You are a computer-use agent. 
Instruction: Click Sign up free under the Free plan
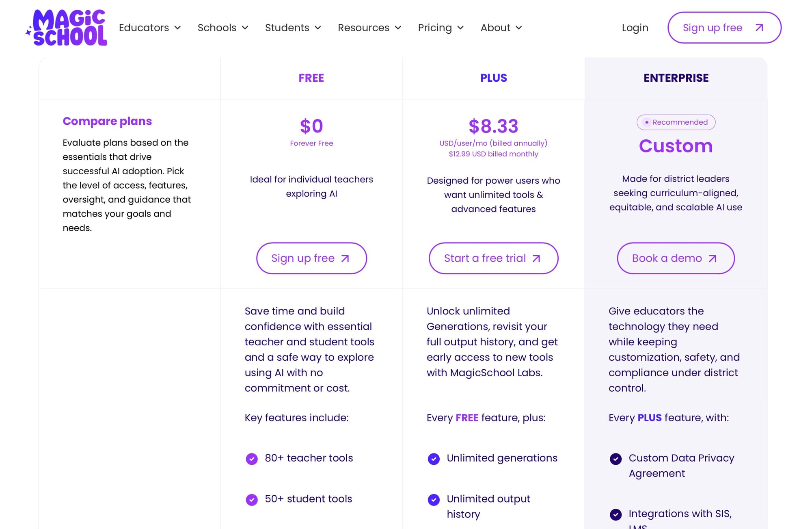[311, 258]
